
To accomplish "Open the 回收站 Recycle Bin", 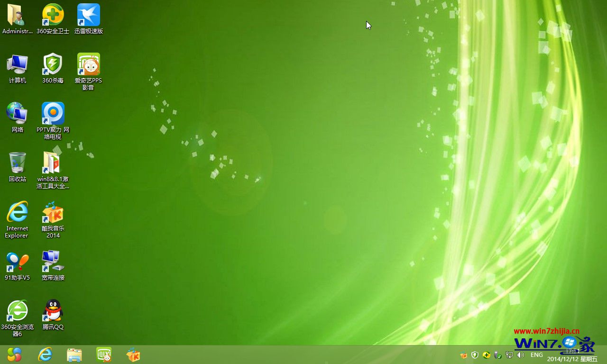I will (x=17, y=164).
